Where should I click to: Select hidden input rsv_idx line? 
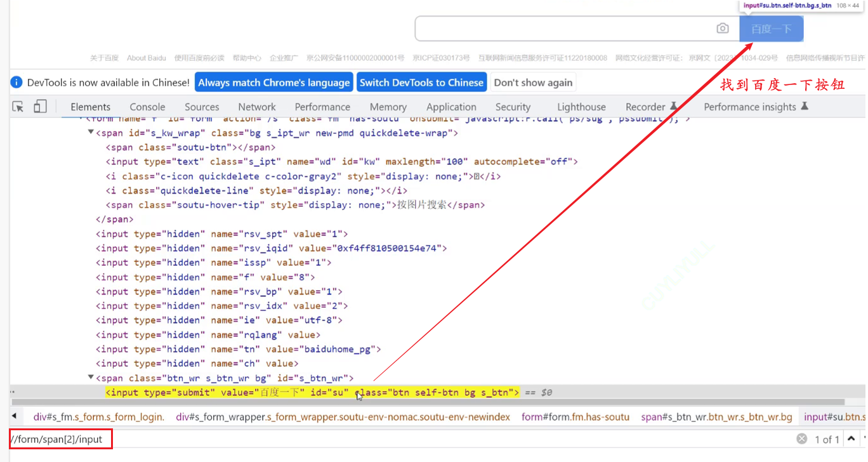(x=221, y=306)
